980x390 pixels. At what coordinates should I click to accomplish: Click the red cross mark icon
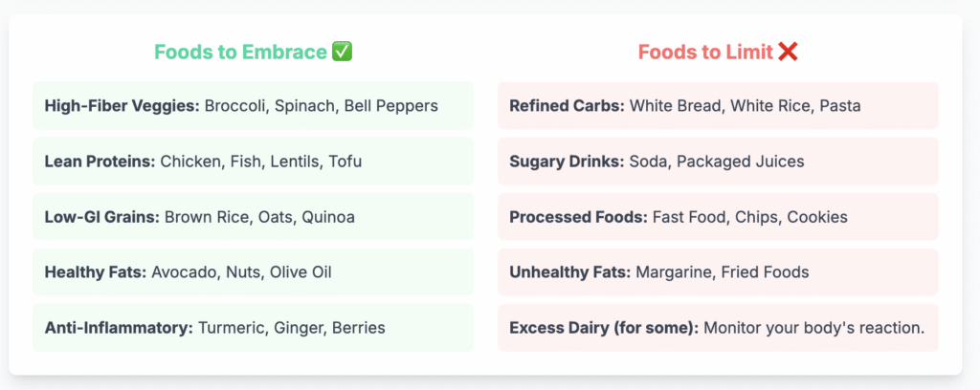[x=788, y=53]
